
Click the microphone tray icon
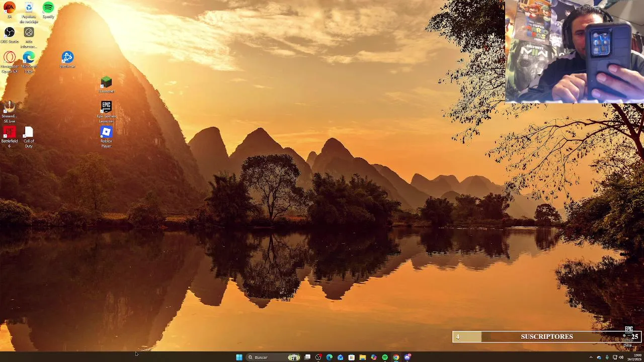[607, 357]
